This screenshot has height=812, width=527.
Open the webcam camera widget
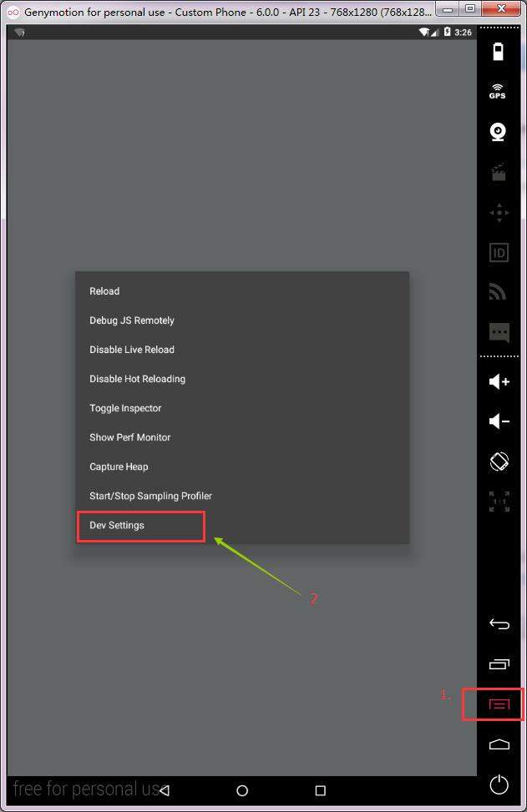(498, 132)
